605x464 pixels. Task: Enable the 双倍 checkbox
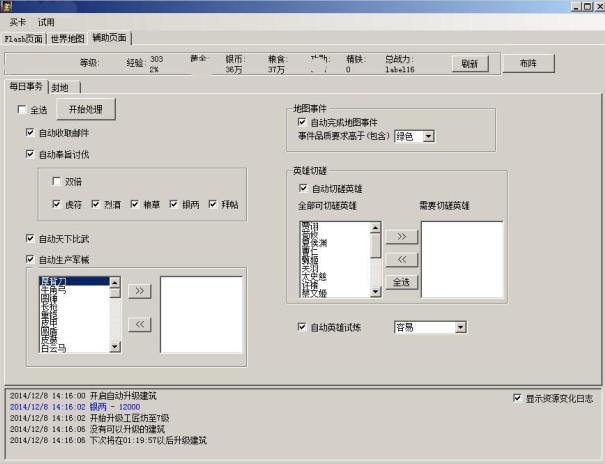coord(58,181)
